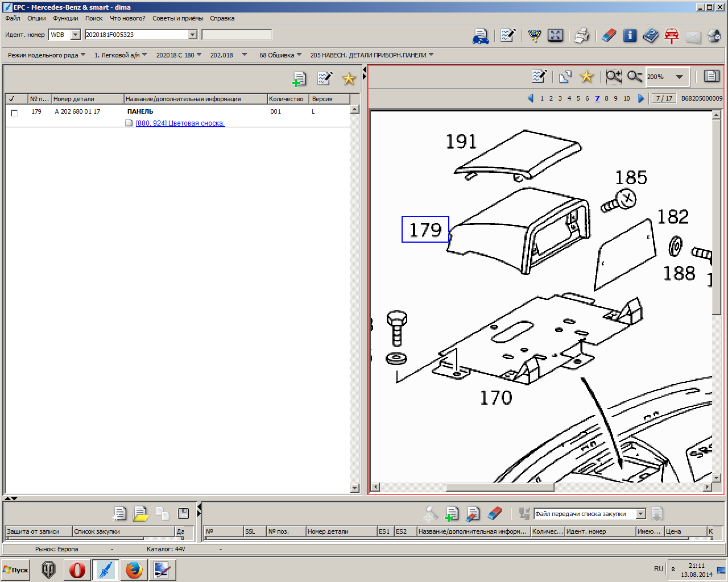The image size is (728, 582).
Task: Zoom in on the parts drawing
Action: click(614, 76)
